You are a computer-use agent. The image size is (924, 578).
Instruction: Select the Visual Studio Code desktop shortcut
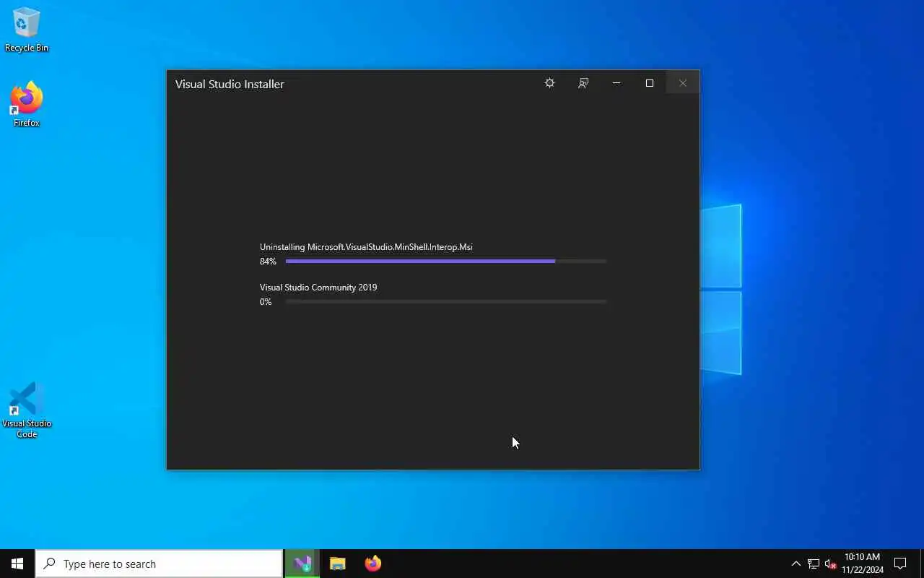click(x=27, y=410)
